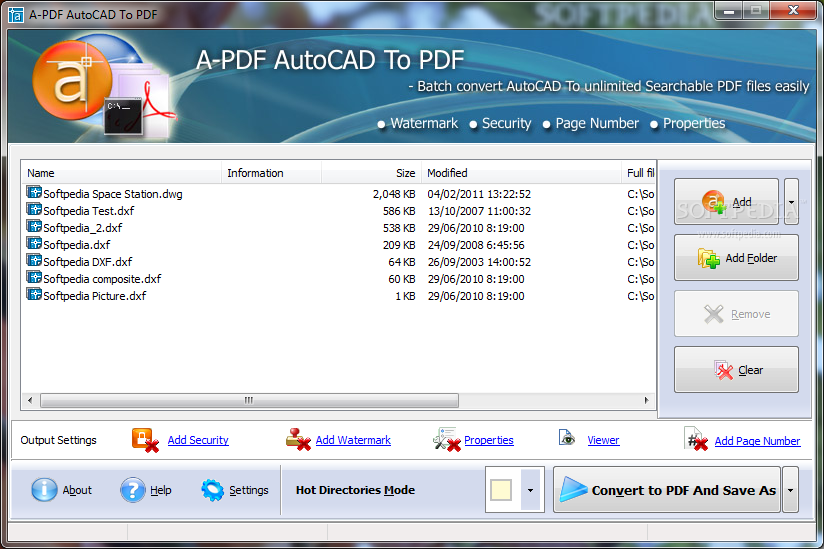Click the 2,048 KB size cell

394,194
